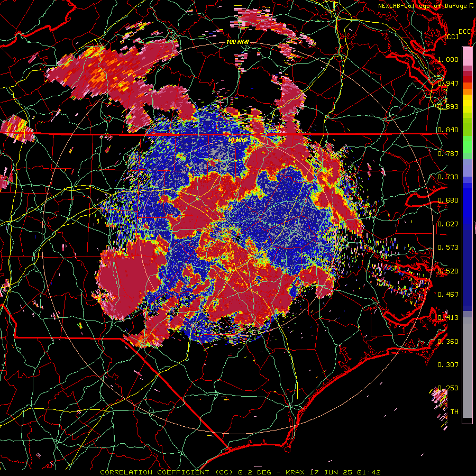Click the KRAX station identifier in caption
Image resolution: width=476 pixels, height=476 pixels.
point(295,472)
